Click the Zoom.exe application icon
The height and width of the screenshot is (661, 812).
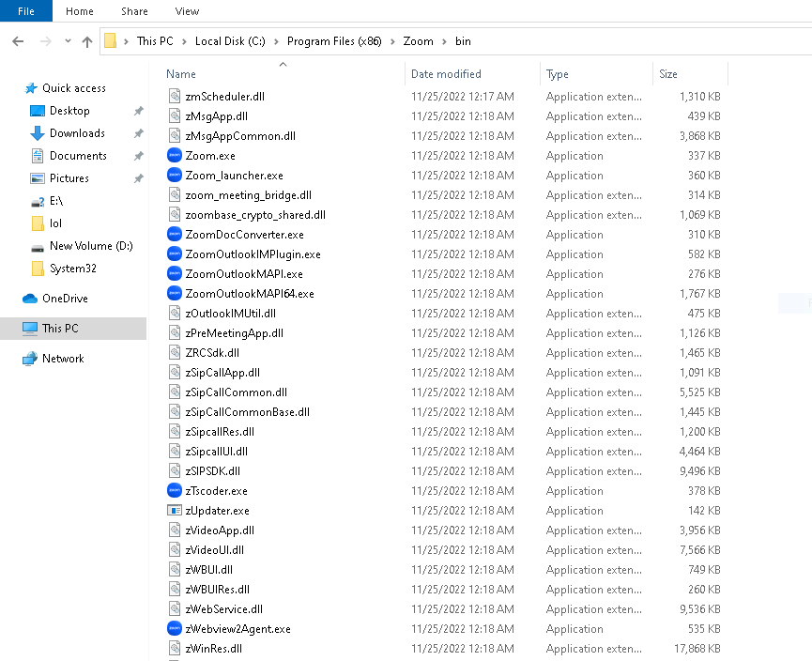click(x=175, y=156)
